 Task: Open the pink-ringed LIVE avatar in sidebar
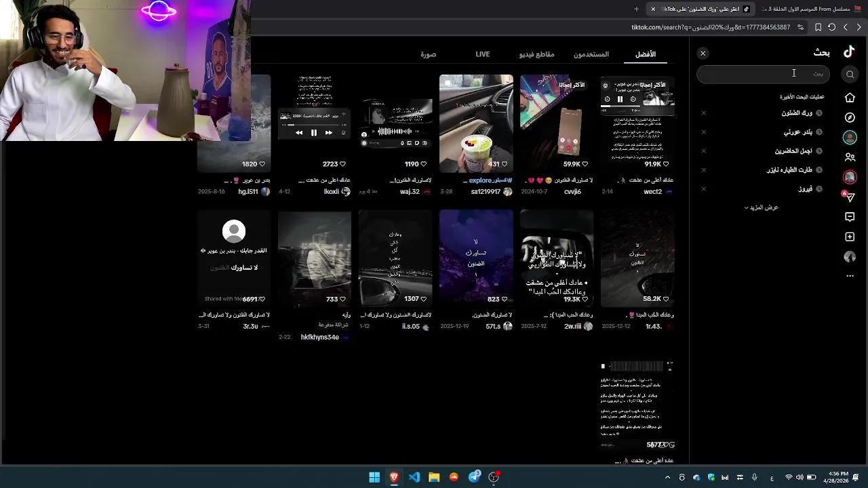pos(850,177)
